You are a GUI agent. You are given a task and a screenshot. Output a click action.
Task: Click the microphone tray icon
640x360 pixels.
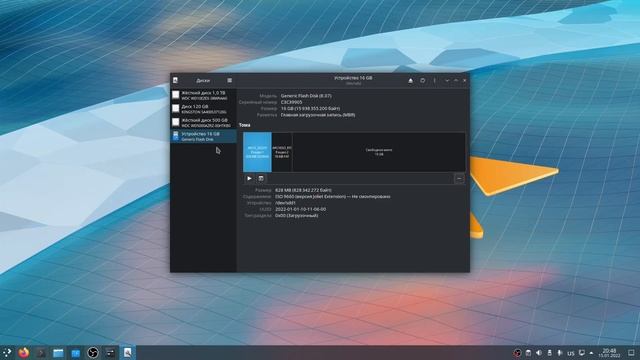click(560, 353)
